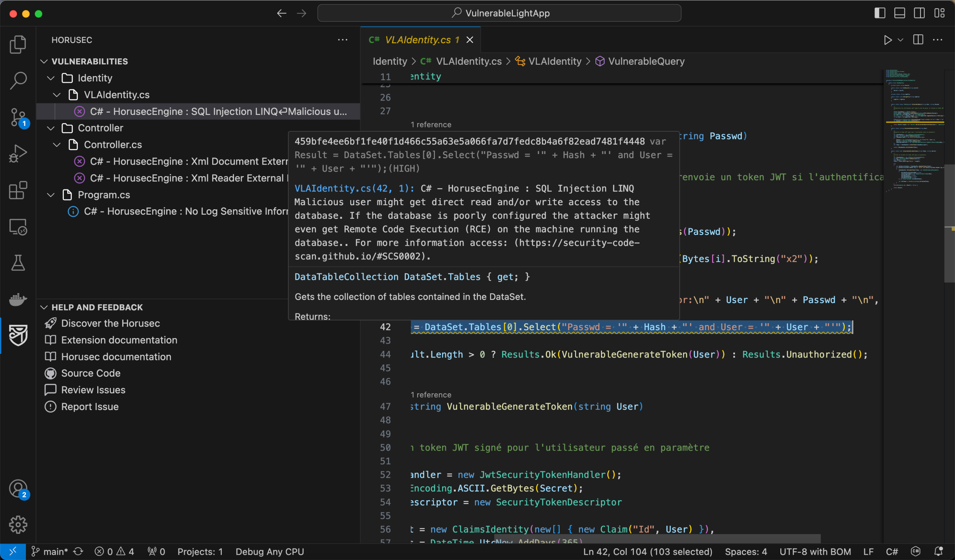
Task: Customize the window layout
Action: point(939,13)
